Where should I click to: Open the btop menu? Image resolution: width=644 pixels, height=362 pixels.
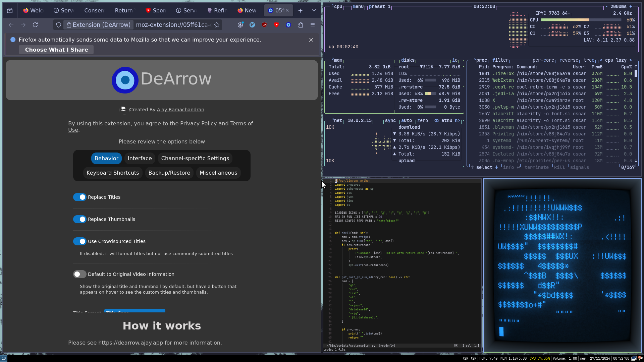(358, 7)
